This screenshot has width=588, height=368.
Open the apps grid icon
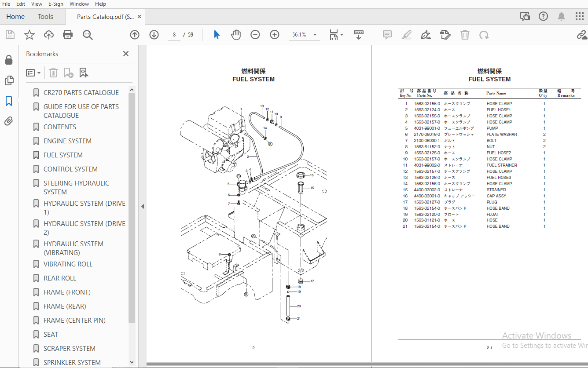(x=580, y=17)
